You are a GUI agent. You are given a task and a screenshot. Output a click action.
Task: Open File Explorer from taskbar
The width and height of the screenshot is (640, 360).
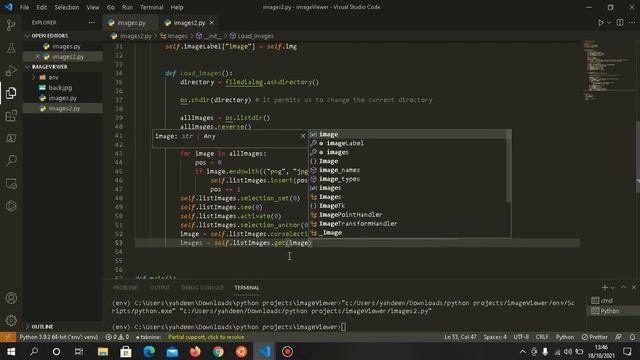[103, 351]
